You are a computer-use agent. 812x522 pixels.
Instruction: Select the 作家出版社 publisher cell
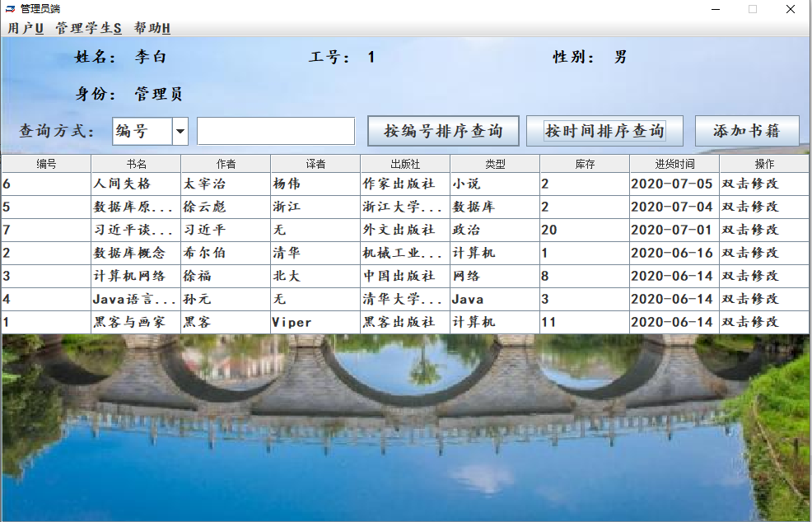(x=405, y=184)
